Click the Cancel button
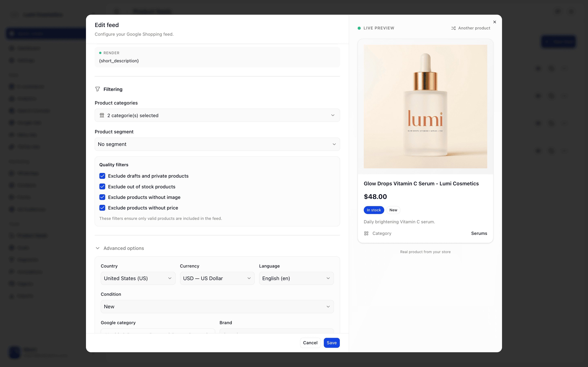The image size is (588, 367). [x=310, y=343]
